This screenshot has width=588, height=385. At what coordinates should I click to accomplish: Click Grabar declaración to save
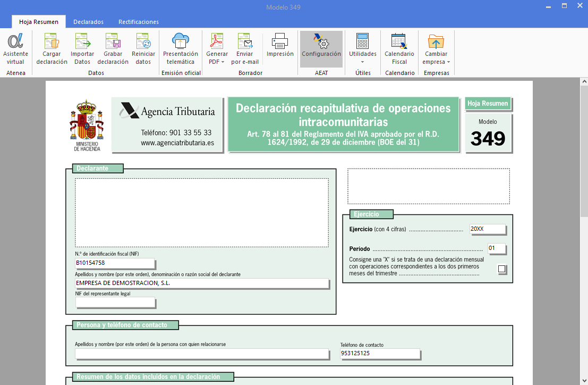[113, 48]
